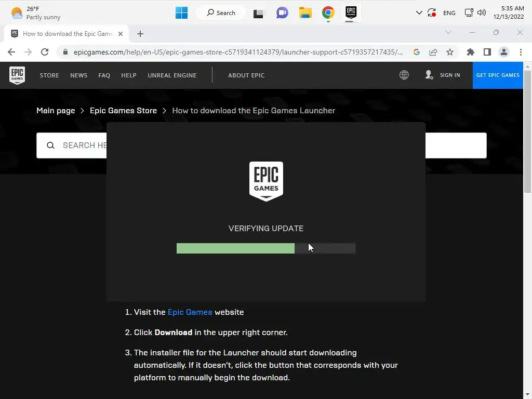Click the VERIFYING UPDATE status text
Image resolution: width=532 pixels, height=399 pixels.
(266, 229)
